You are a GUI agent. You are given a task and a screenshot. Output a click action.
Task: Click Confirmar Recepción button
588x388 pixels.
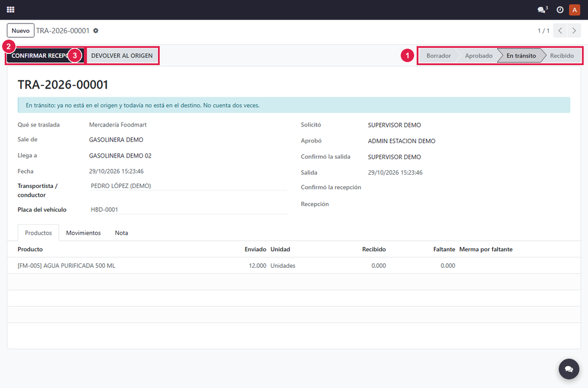(x=45, y=56)
